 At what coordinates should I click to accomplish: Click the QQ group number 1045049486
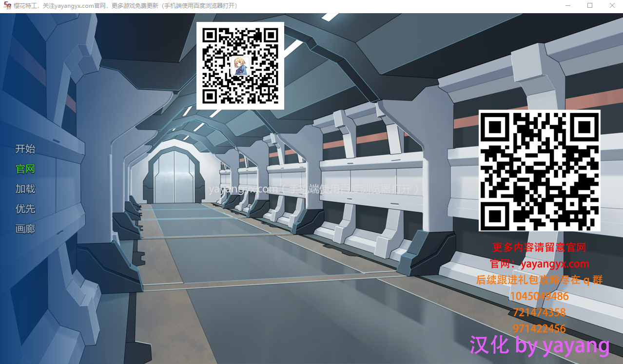[x=539, y=296]
